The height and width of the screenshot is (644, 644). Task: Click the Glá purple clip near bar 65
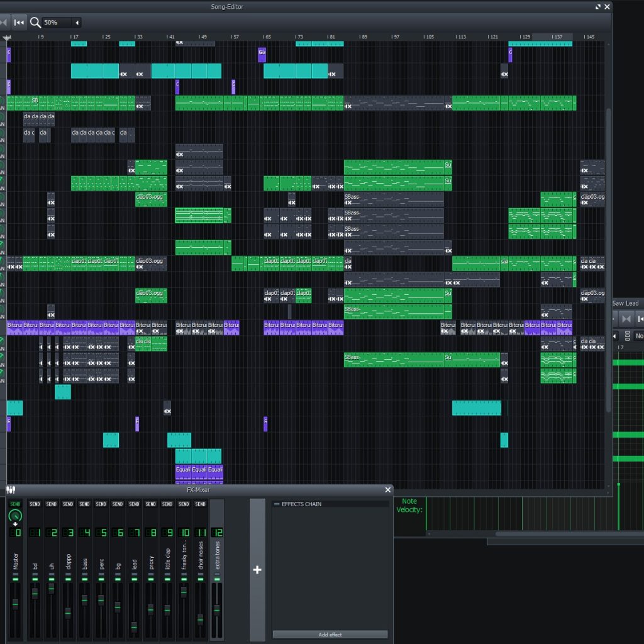point(262,55)
